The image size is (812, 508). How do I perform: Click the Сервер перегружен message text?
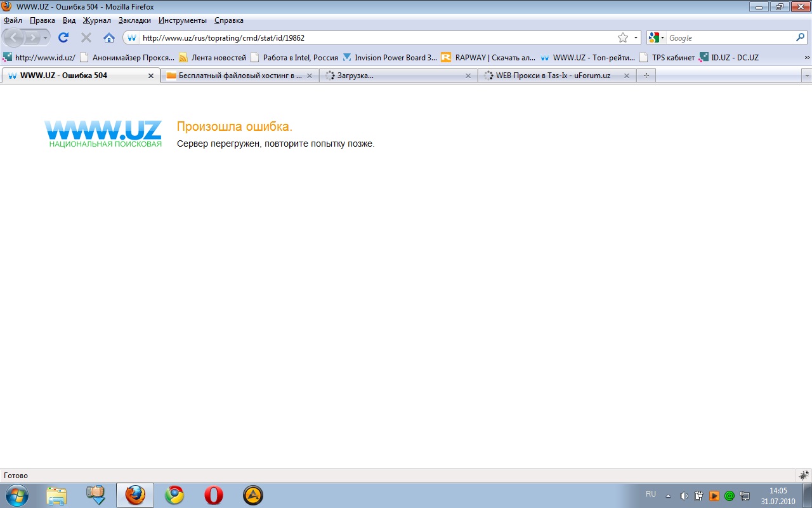(275, 144)
